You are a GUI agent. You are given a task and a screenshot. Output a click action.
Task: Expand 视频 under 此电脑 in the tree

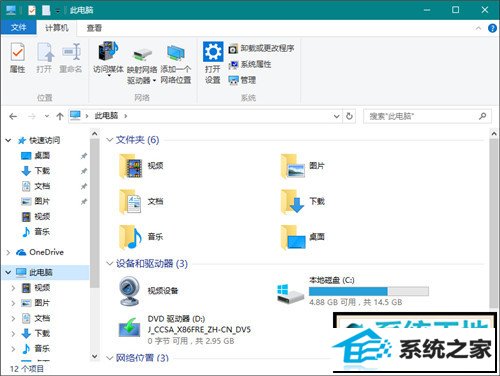pyautogui.click(x=13, y=288)
